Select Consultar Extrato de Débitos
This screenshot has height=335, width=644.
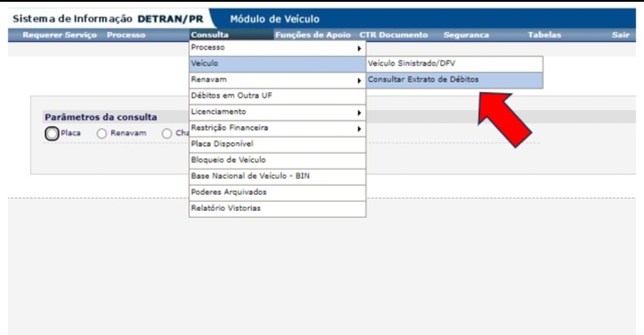pos(454,80)
